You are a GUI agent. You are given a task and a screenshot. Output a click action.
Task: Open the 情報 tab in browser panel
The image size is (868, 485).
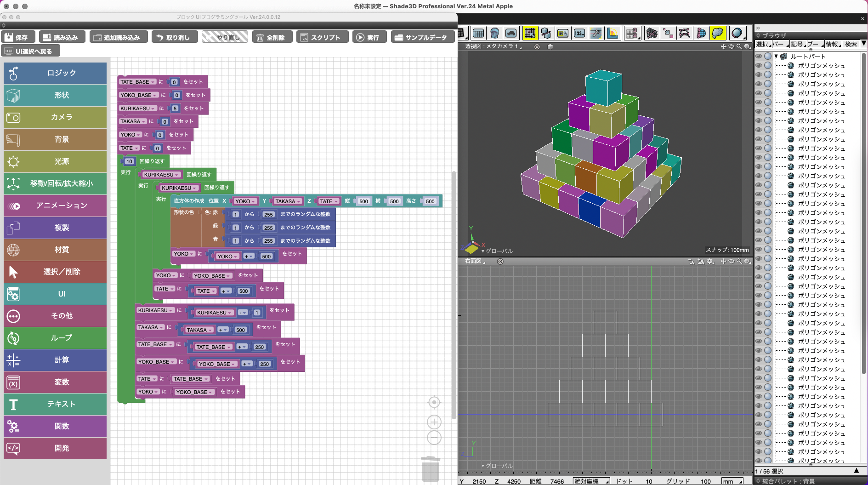point(832,44)
